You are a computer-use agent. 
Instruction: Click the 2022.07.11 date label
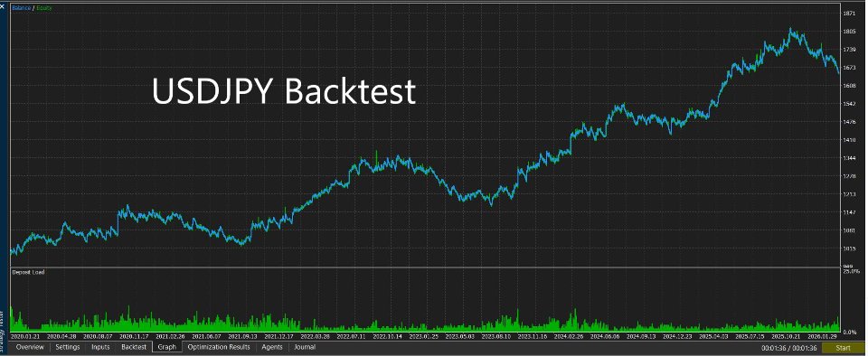point(352,335)
